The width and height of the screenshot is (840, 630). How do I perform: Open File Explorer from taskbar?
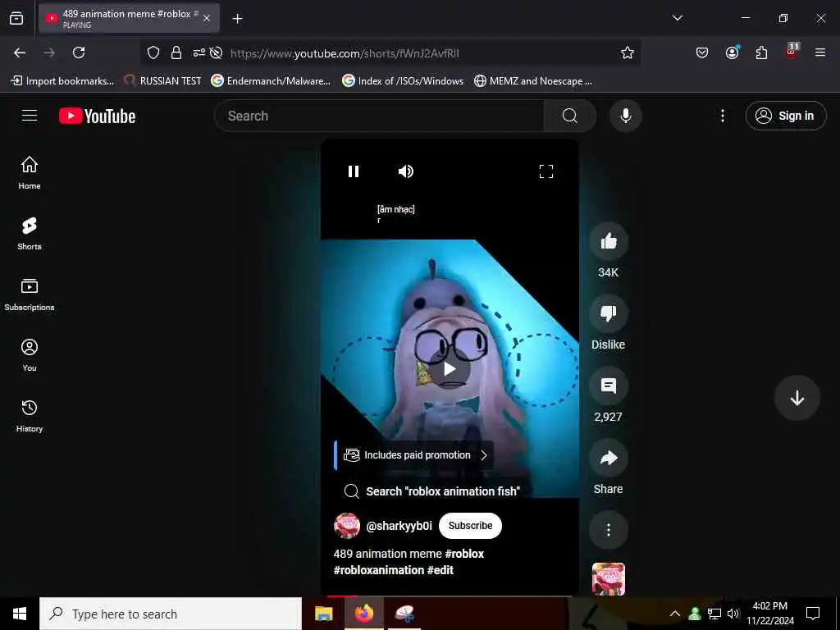323,614
